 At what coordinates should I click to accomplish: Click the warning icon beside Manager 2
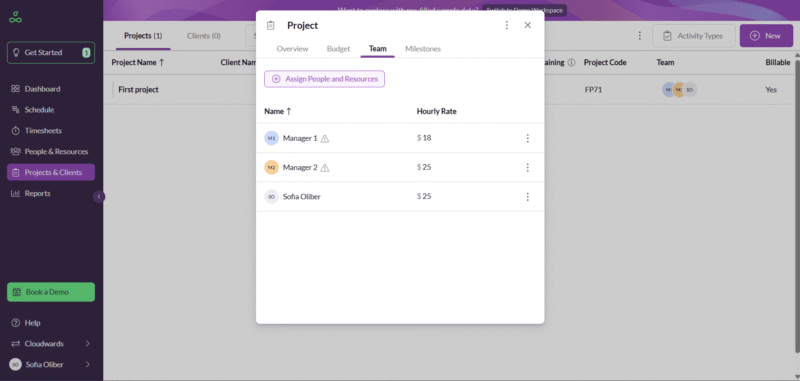[325, 167]
